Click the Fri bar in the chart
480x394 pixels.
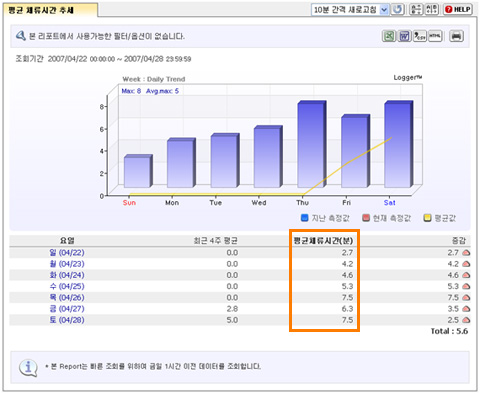355,151
